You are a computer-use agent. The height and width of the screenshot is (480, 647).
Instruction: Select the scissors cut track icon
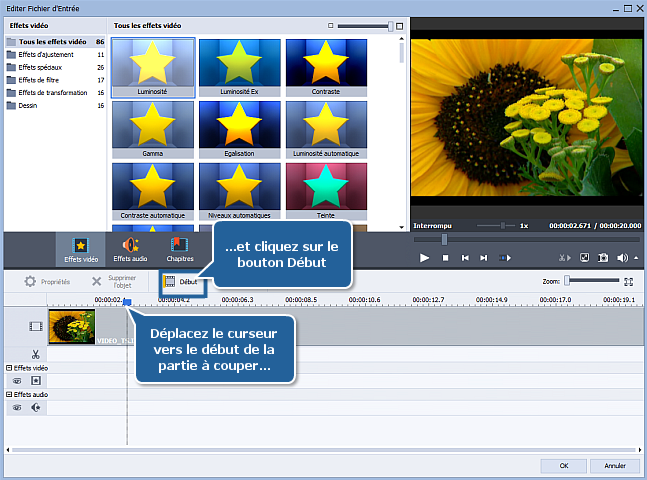click(x=35, y=353)
